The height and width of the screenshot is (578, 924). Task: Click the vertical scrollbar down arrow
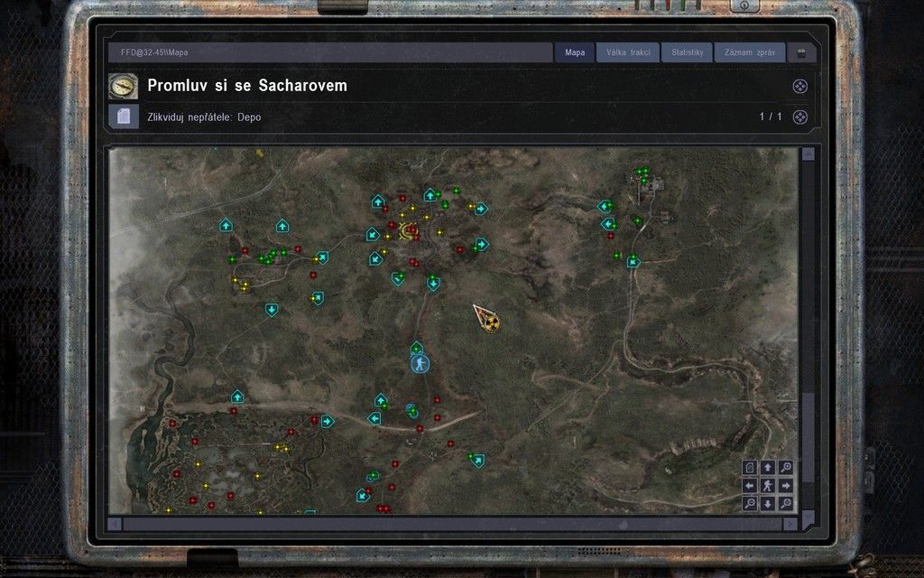(x=808, y=519)
